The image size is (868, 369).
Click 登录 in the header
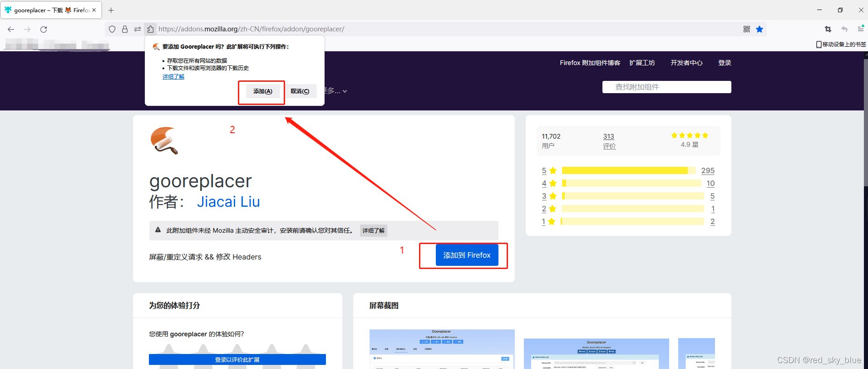click(725, 63)
